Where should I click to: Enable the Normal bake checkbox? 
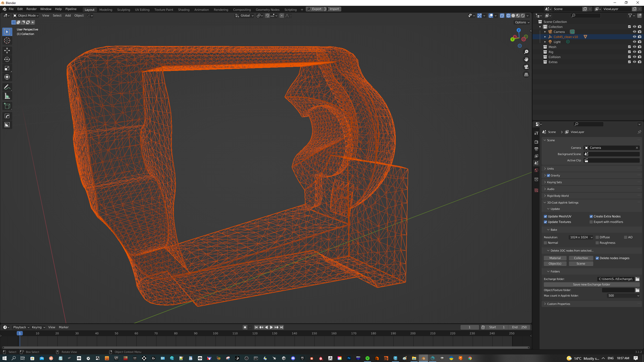[545, 243]
